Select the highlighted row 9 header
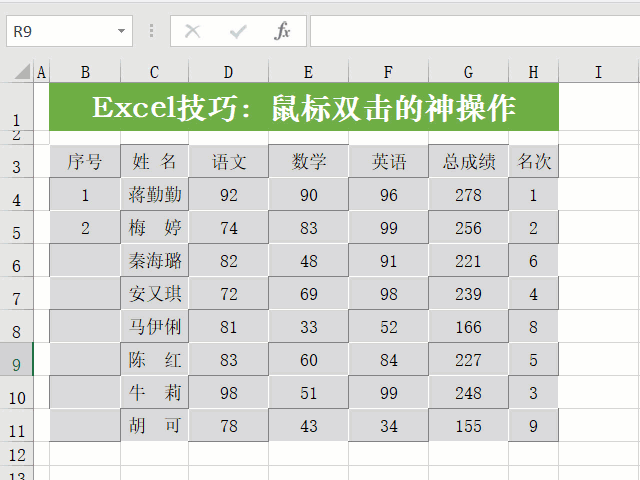This screenshot has width=640, height=480. point(16,359)
